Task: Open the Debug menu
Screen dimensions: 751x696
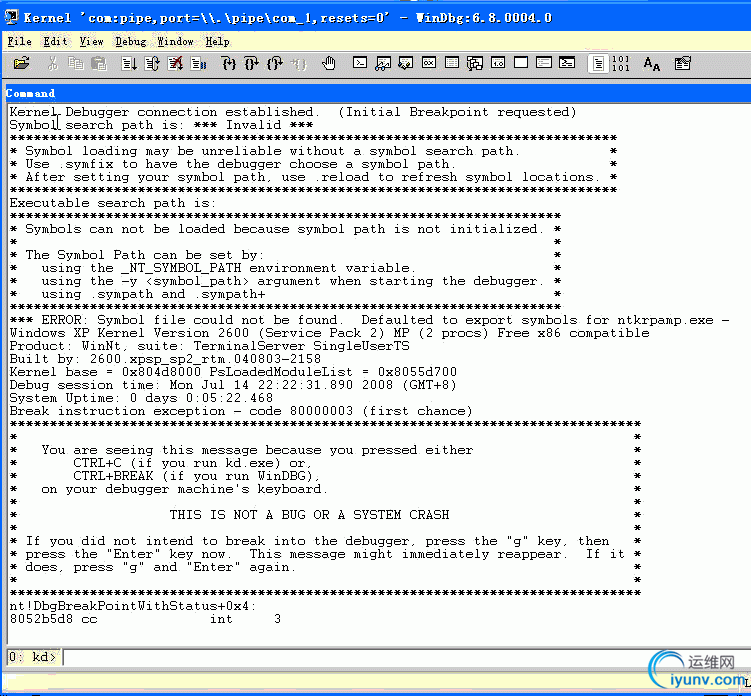Action: (131, 42)
